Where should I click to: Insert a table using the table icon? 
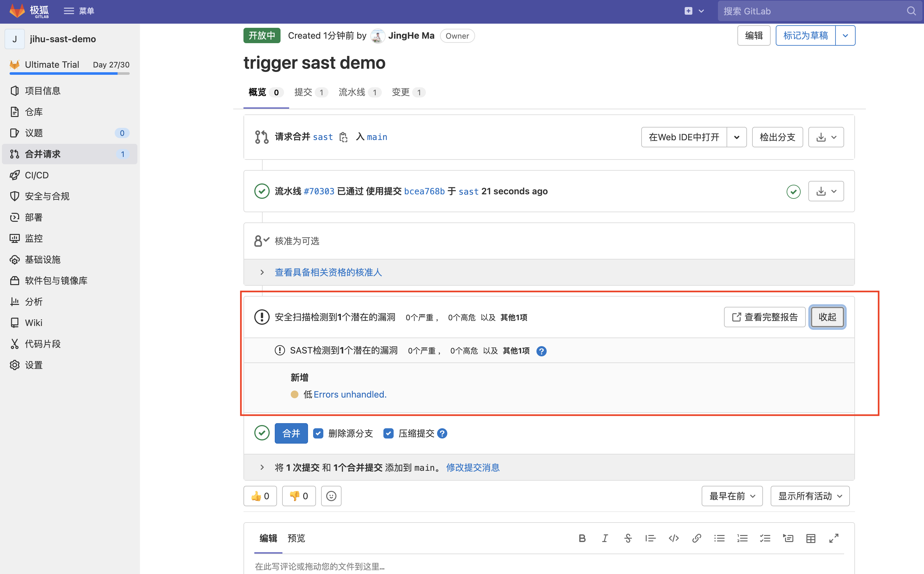pos(811,538)
